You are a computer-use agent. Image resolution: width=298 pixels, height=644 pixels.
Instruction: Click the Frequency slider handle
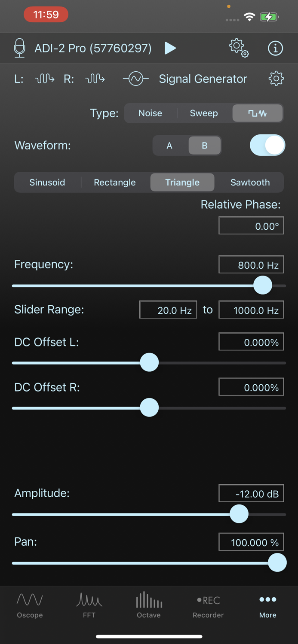263,285
